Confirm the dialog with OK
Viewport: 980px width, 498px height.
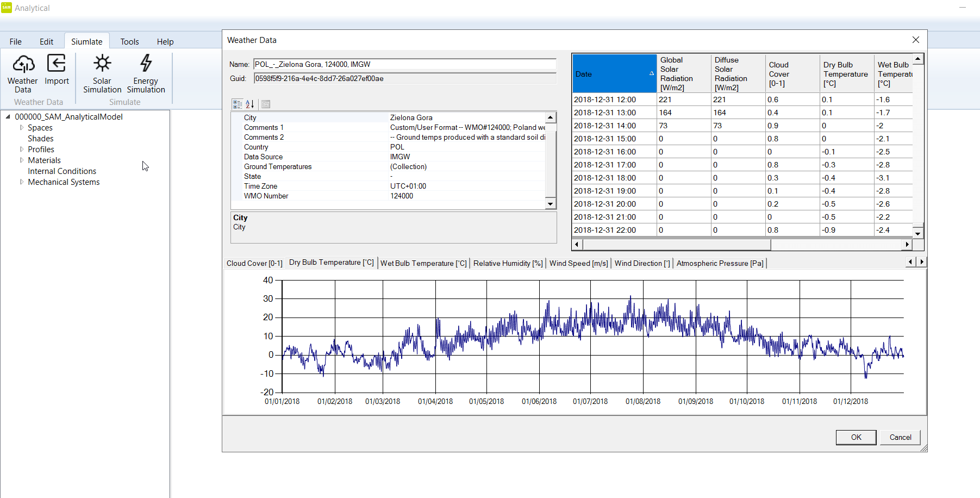856,437
